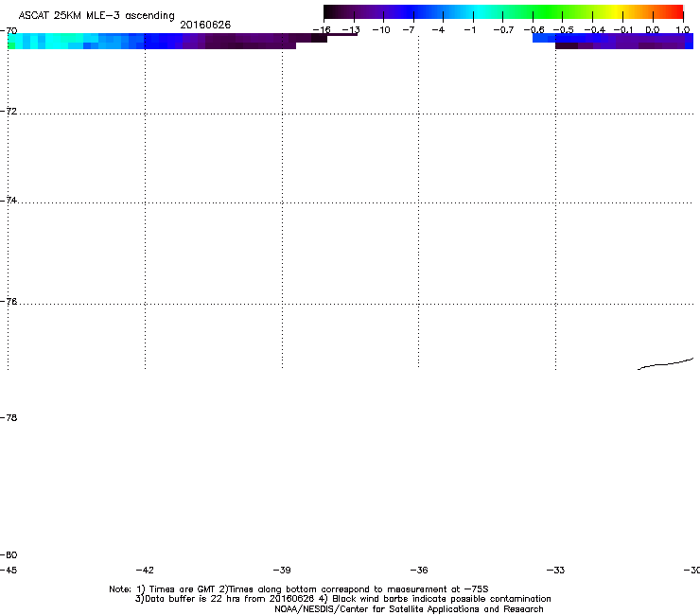700x615 pixels.
Task: Click the -80 latitude label
Action: pyautogui.click(x=9, y=554)
